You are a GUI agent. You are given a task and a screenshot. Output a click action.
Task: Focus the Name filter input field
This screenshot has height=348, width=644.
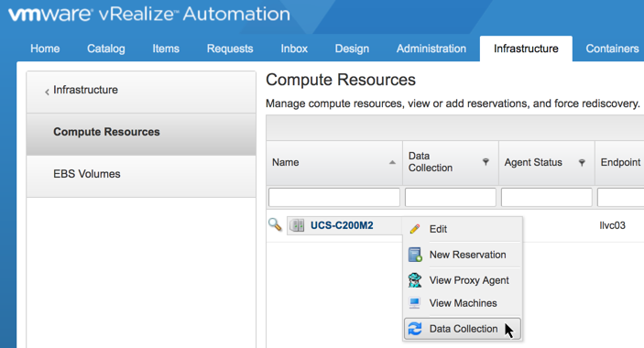334,198
